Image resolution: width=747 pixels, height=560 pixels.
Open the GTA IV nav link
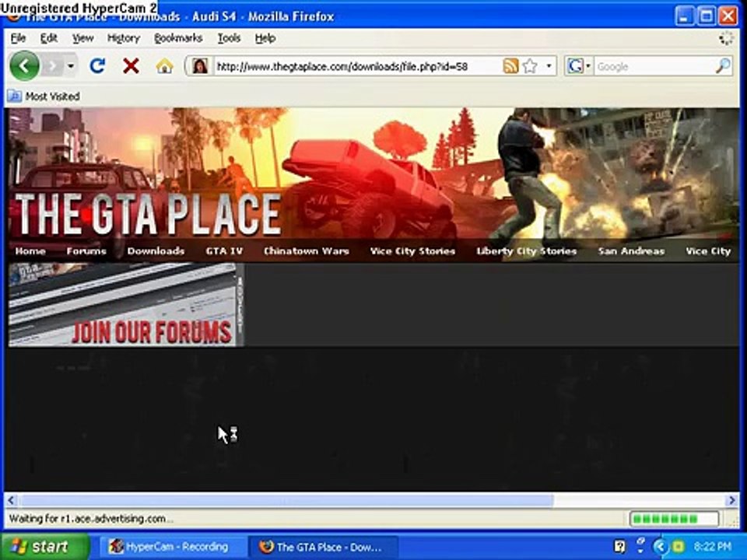coord(224,251)
